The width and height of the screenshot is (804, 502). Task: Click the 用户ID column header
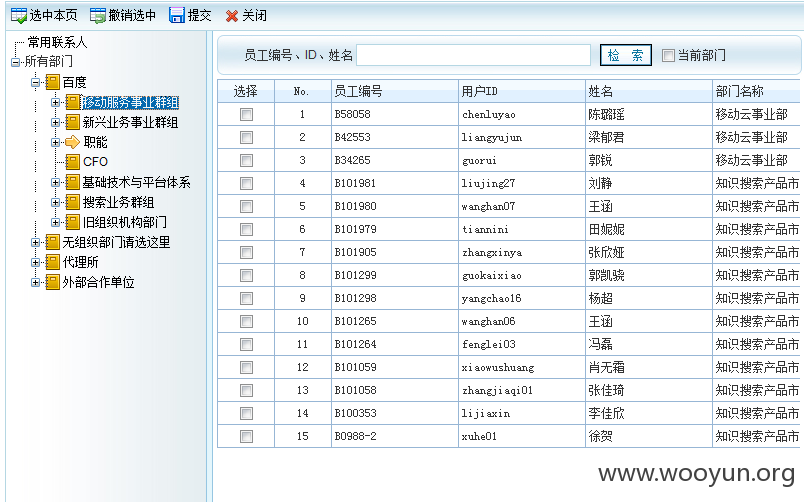(522, 91)
